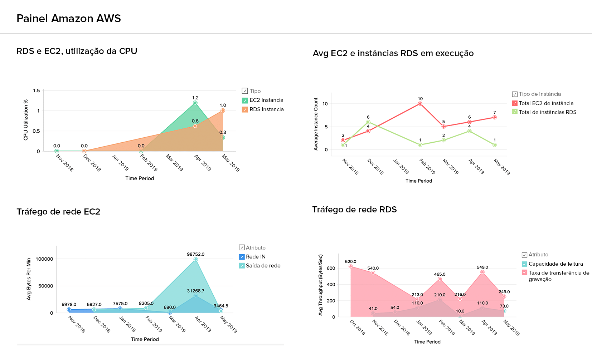Toggle Taxa de transferência de gravação checkbox

point(524,273)
